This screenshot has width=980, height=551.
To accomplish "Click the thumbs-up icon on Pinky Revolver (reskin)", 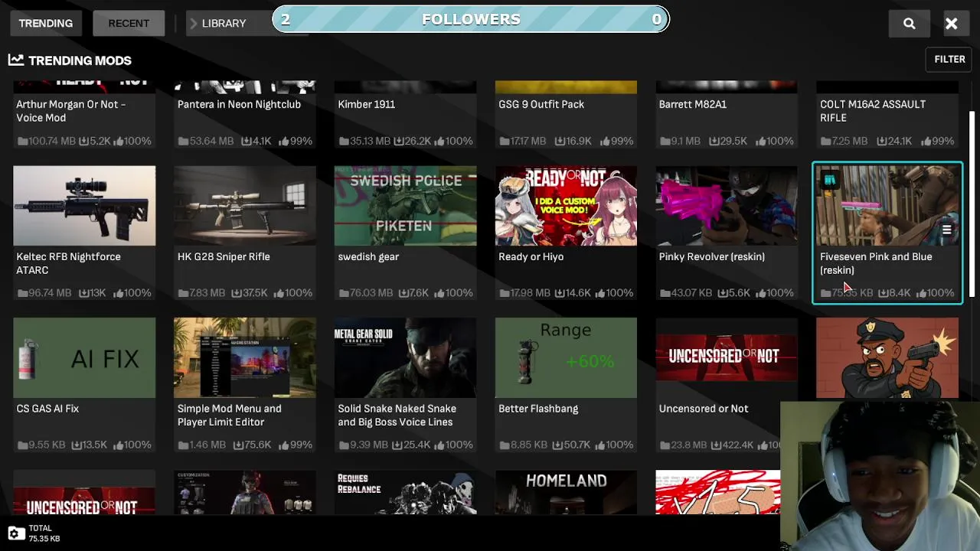I will tap(761, 293).
